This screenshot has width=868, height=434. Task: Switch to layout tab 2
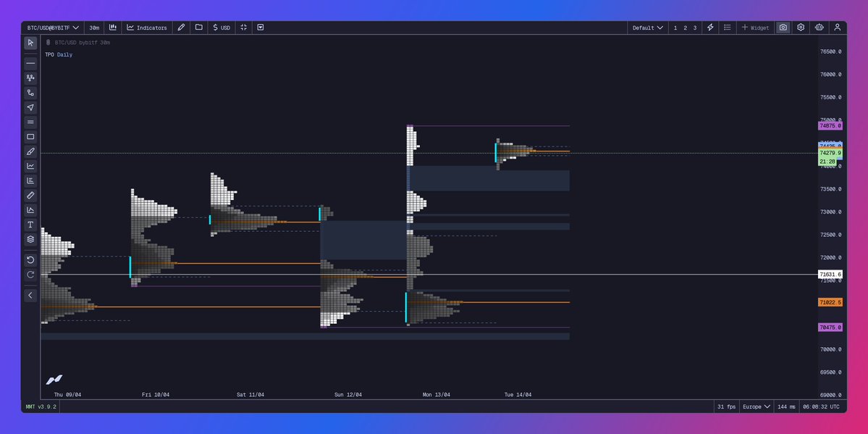pyautogui.click(x=686, y=28)
